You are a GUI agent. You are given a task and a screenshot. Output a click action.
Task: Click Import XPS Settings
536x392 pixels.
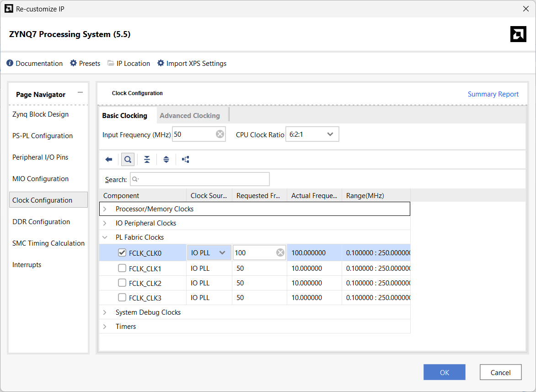(x=196, y=64)
